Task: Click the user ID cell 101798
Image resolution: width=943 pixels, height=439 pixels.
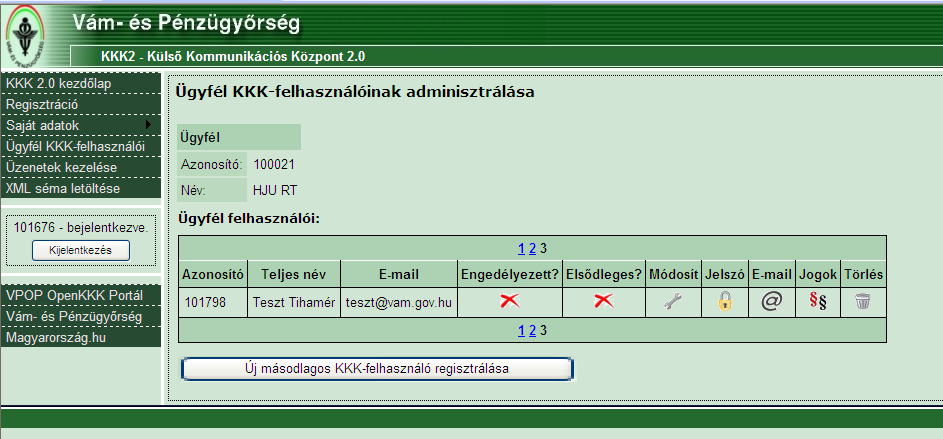Action: tap(213, 302)
